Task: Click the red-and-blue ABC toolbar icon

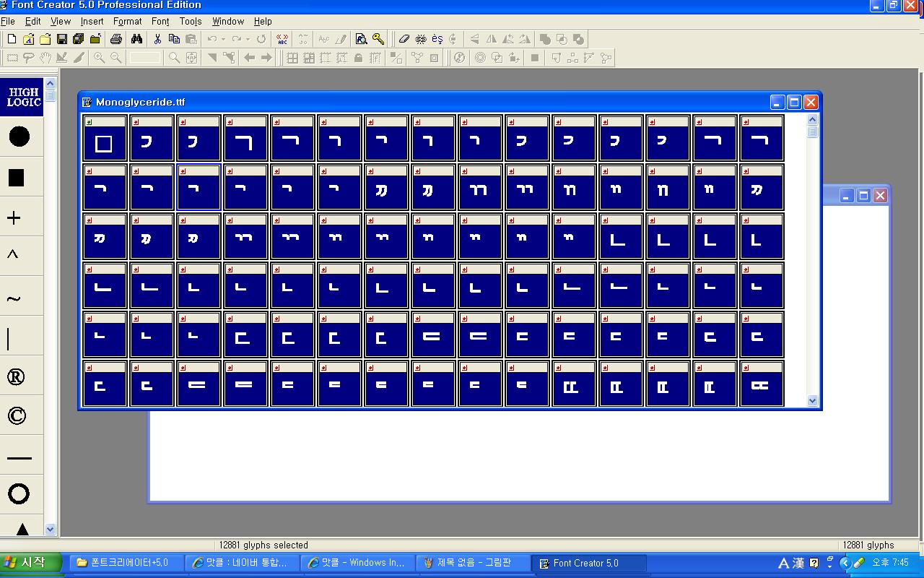Action: [282, 39]
